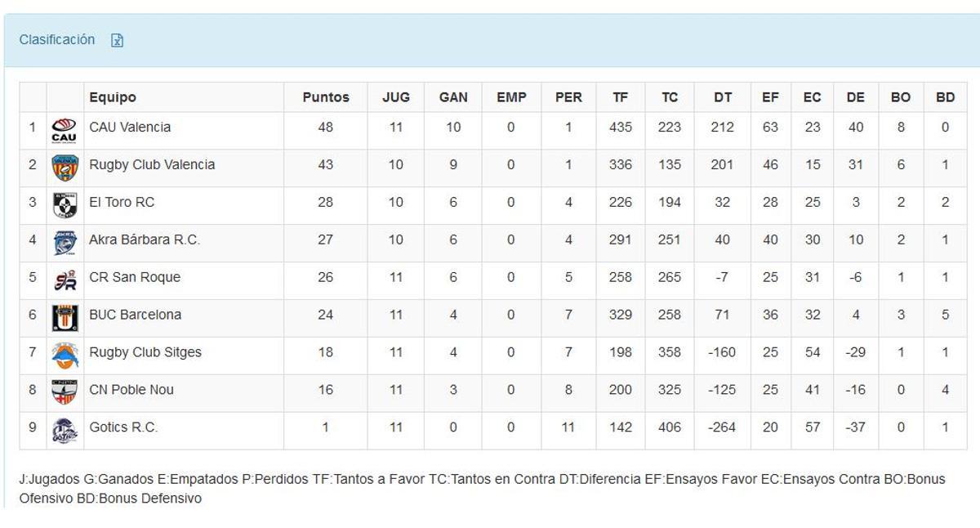980x528 pixels.
Task: Open the Clasificación heading link
Action: [x=56, y=39]
